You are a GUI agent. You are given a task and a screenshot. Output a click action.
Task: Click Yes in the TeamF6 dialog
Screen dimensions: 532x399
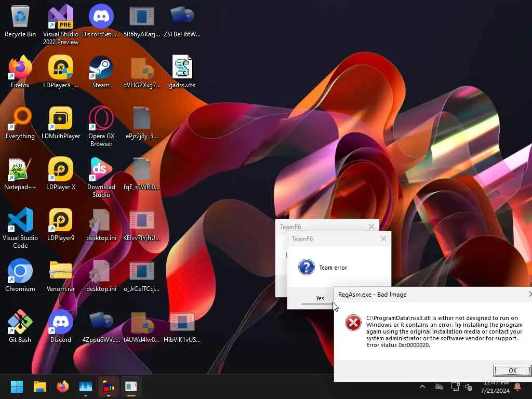click(318, 298)
